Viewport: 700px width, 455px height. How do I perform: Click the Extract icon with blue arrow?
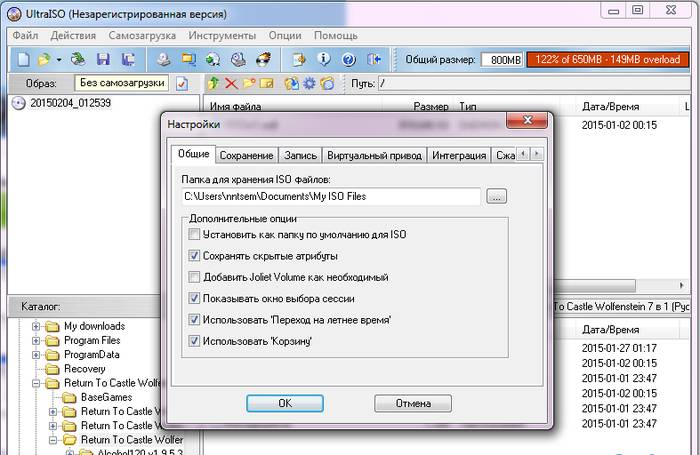pyautogui.click(x=292, y=83)
